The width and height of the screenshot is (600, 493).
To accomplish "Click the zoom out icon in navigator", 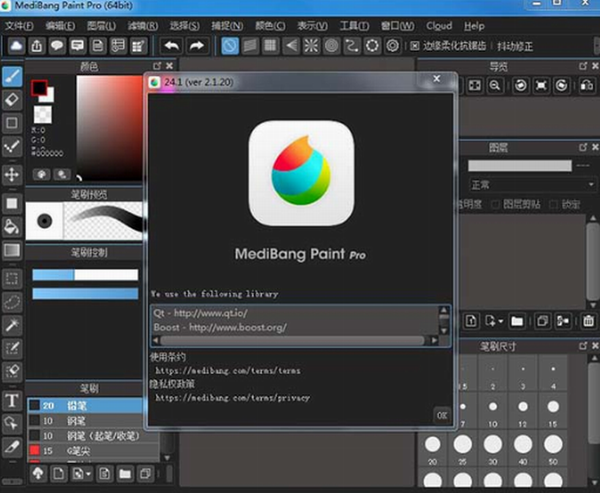I will 495,87.
